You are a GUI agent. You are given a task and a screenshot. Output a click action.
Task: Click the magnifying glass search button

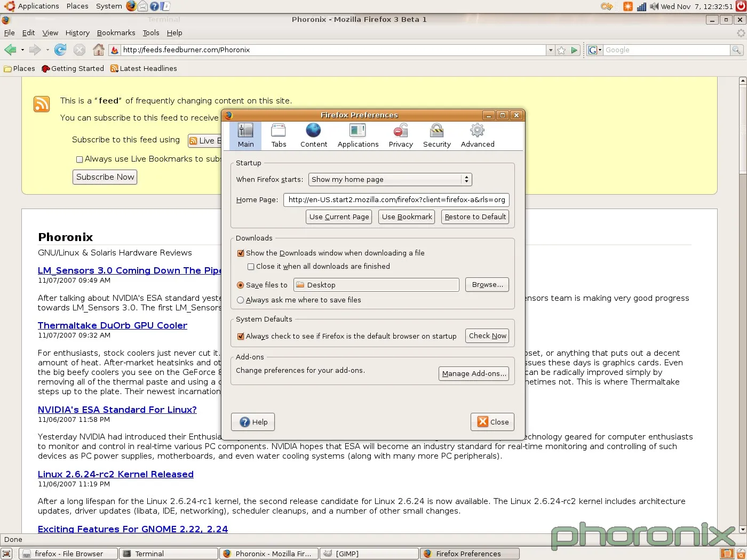click(x=737, y=50)
